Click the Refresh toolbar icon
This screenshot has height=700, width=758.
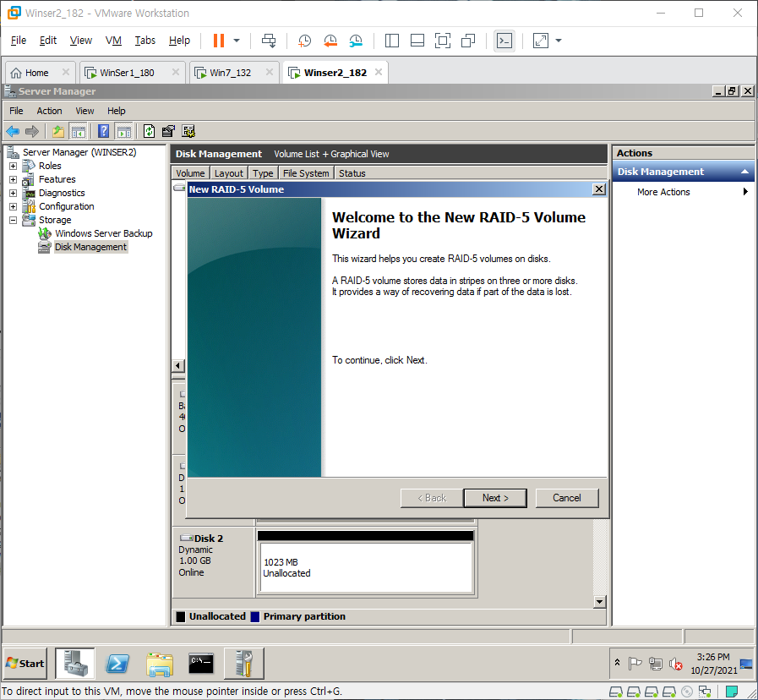point(149,131)
